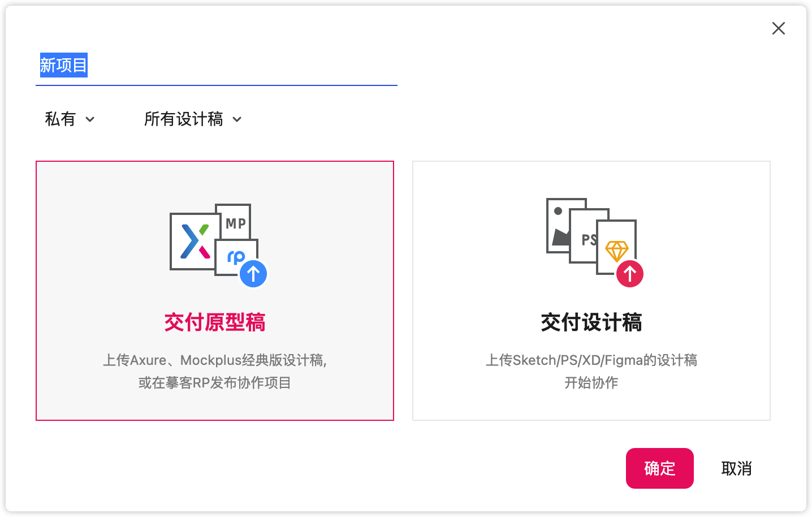
Task: Click the blue upload arrow badge
Action: [x=253, y=274]
